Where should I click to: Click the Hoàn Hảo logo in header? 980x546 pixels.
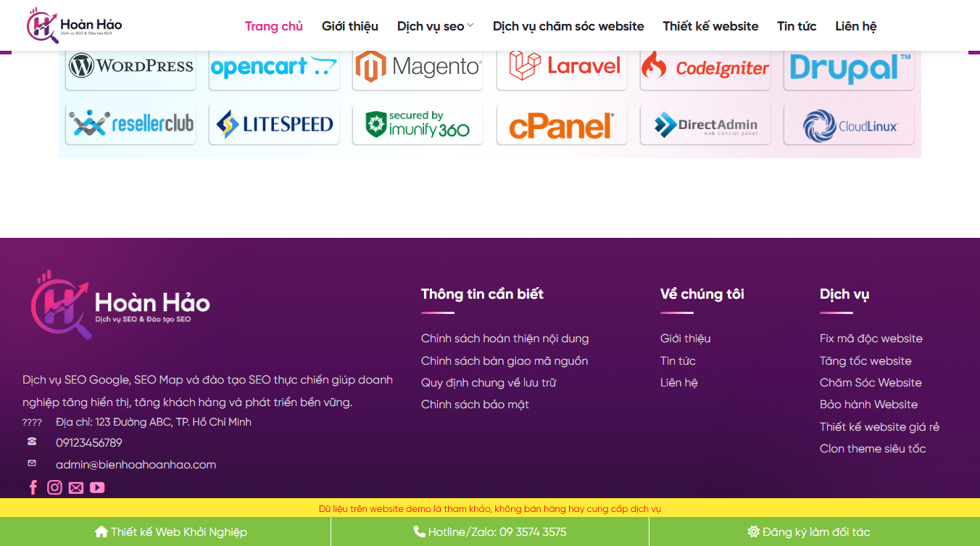pyautogui.click(x=74, y=26)
